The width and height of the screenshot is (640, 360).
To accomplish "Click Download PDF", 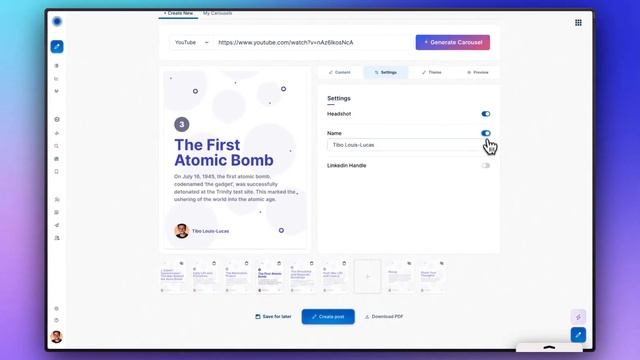I will coord(384,317).
